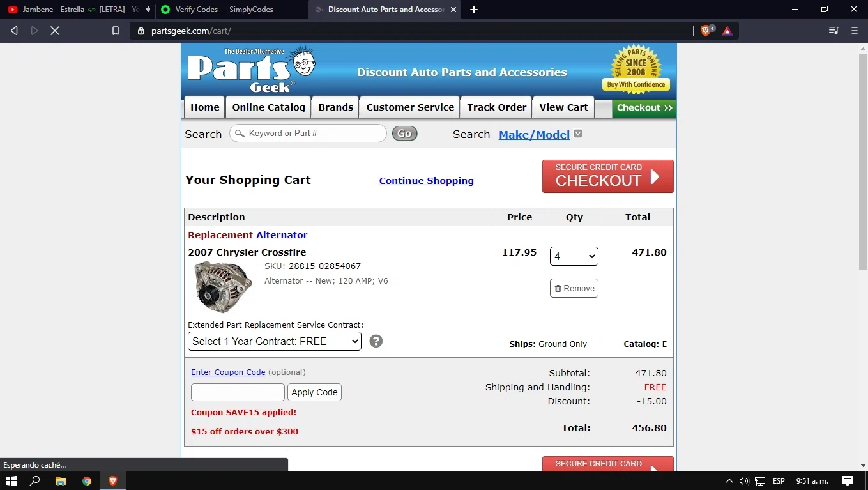Remove the alternator from cart
This screenshot has width=868, height=490.
(x=574, y=288)
